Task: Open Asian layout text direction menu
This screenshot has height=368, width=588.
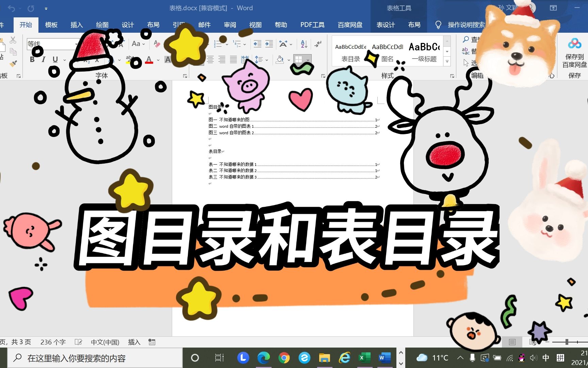Action: click(x=285, y=44)
